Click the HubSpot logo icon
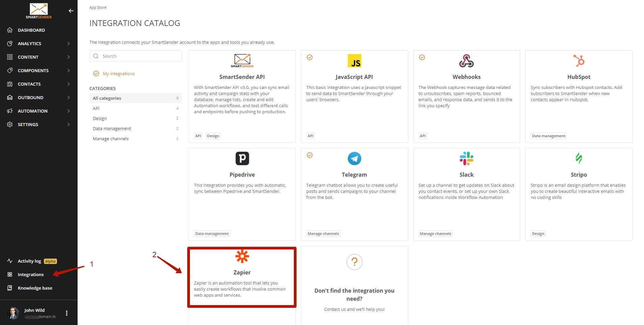This screenshot has height=325, width=644. pyautogui.click(x=579, y=61)
